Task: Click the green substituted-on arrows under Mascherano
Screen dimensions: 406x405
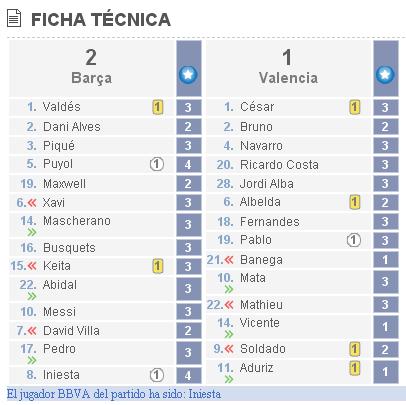Action: (x=32, y=232)
